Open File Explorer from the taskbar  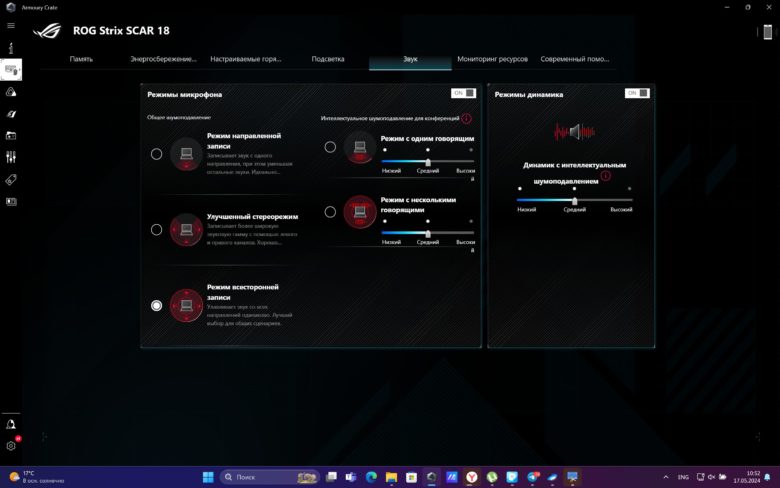point(391,477)
